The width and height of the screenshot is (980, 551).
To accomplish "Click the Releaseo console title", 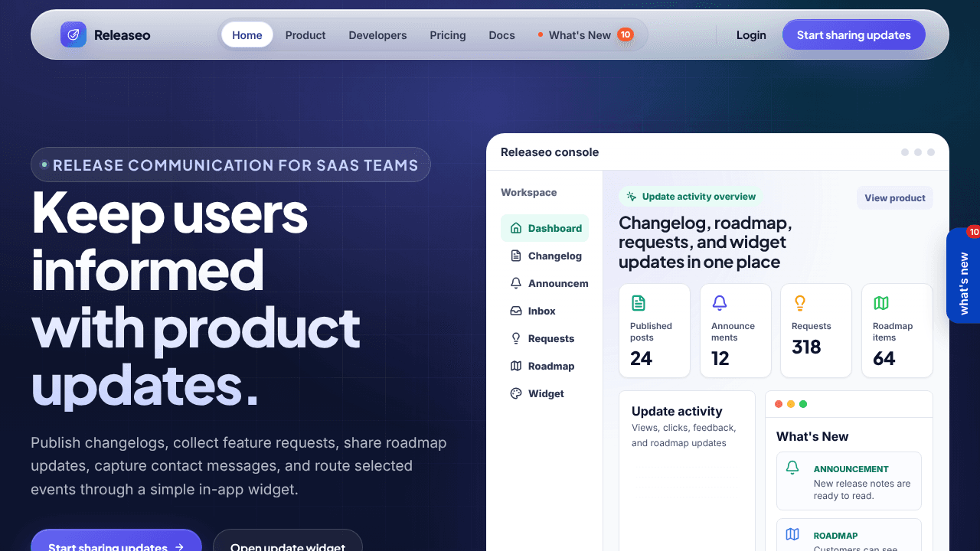I will point(550,152).
